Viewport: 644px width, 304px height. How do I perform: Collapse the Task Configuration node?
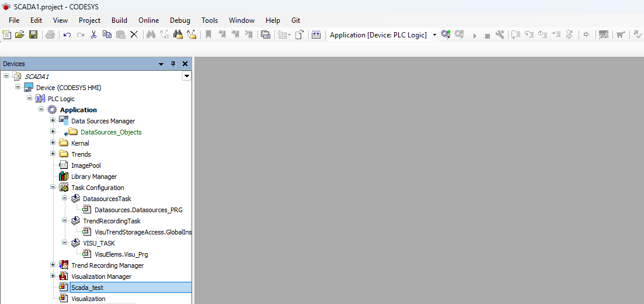click(53, 186)
